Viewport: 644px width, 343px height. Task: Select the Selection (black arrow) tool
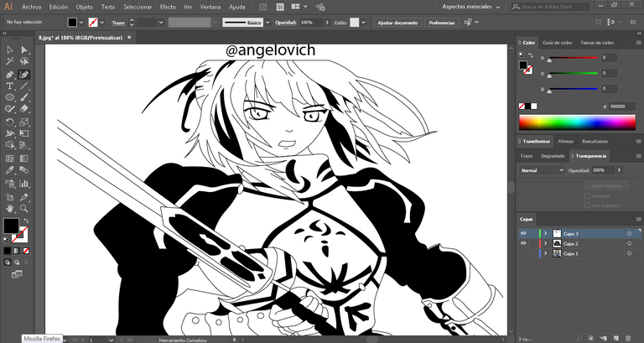click(10, 50)
